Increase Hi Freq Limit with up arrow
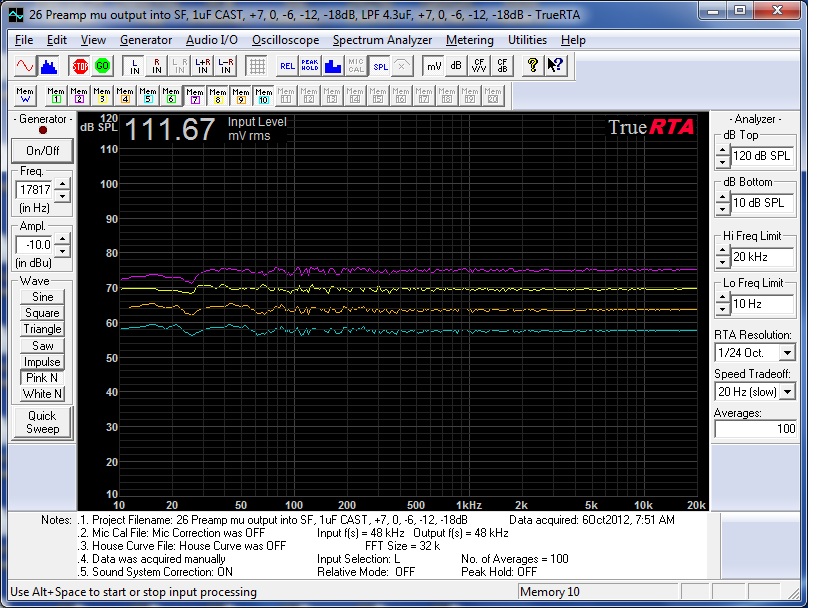Image resolution: width=819 pixels, height=608 pixels. [722, 252]
